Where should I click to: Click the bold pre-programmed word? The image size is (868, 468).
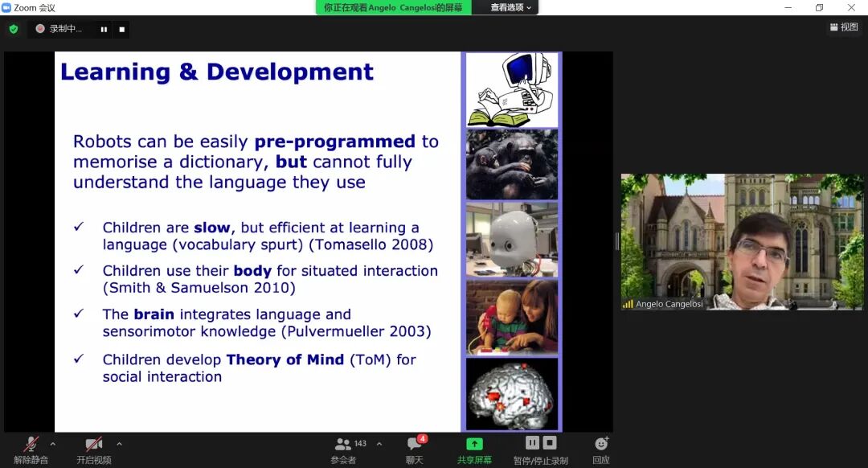[x=335, y=142]
